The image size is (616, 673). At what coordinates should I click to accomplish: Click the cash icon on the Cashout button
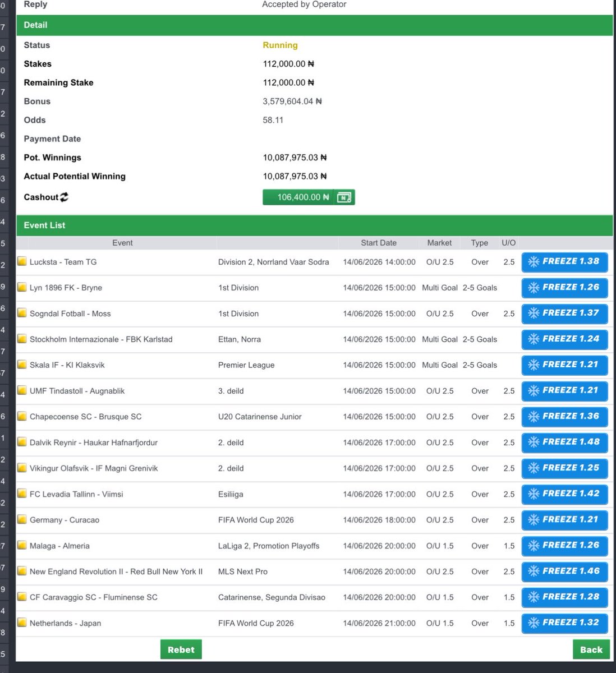344,197
